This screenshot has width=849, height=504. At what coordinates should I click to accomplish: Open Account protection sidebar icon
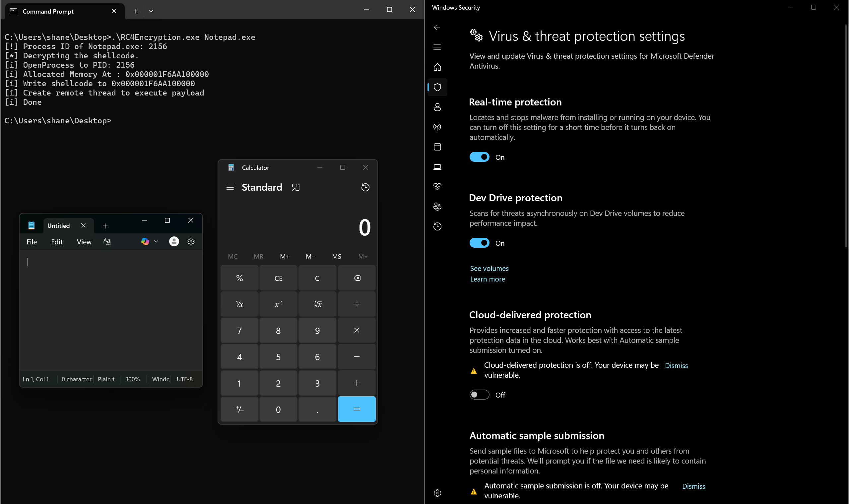[437, 107]
